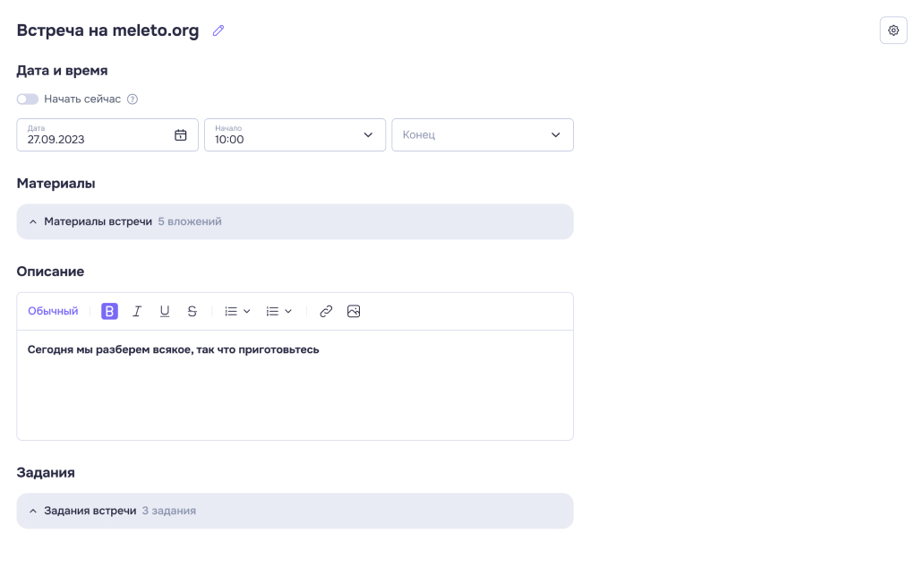
Task: Click the pencil icon to edit meeting title
Action: tap(218, 30)
